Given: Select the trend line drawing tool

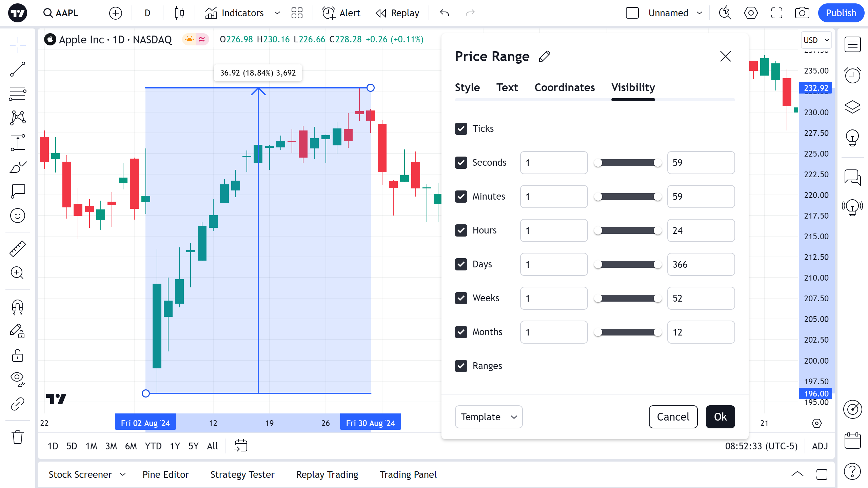Looking at the screenshot, I should [x=18, y=69].
